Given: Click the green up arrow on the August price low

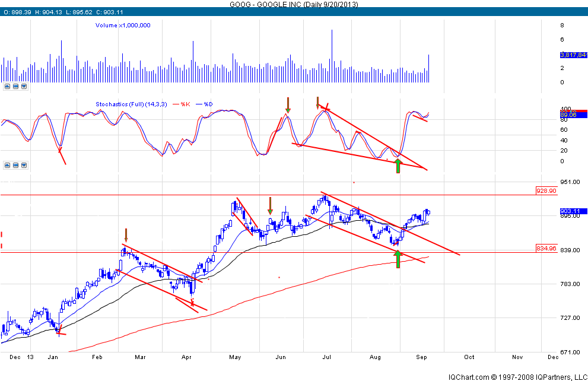Looking at the screenshot, I should (x=398, y=259).
